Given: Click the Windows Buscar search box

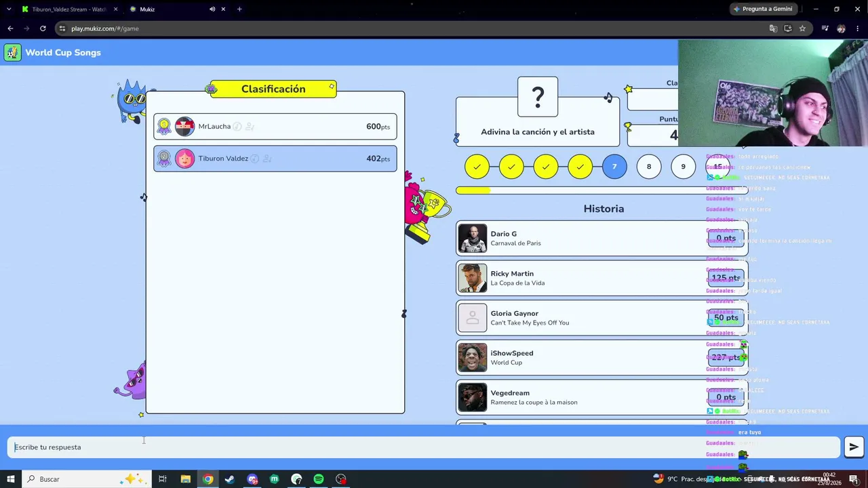Looking at the screenshot, I should 87,479.
